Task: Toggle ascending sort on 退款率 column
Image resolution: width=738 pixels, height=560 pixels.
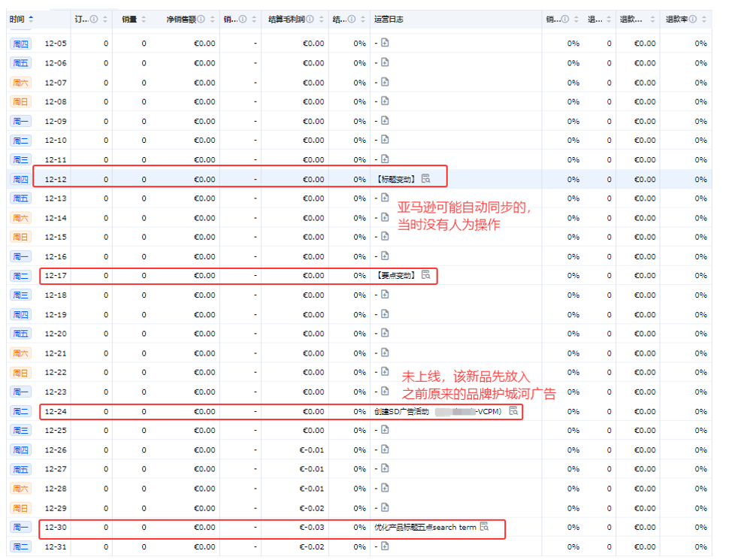Action: coord(703,15)
